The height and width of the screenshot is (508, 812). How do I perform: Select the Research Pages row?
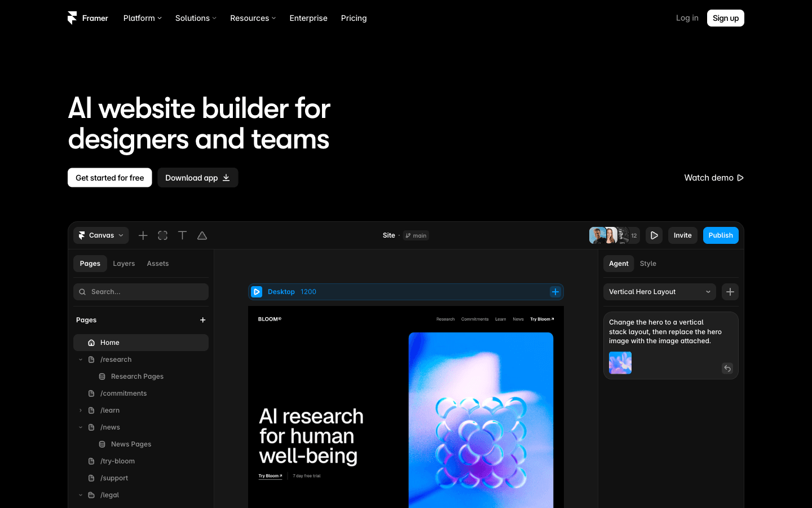click(x=141, y=376)
